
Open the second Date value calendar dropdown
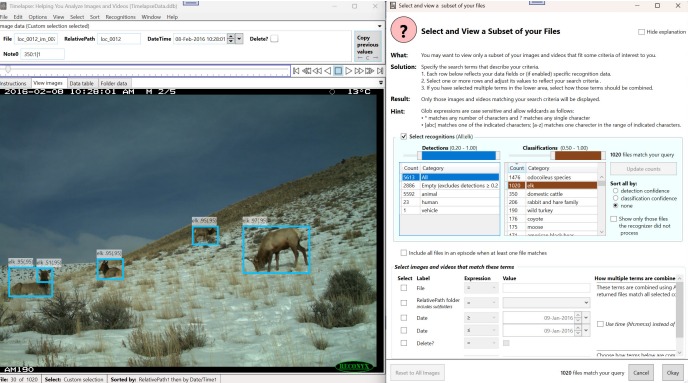click(586, 330)
